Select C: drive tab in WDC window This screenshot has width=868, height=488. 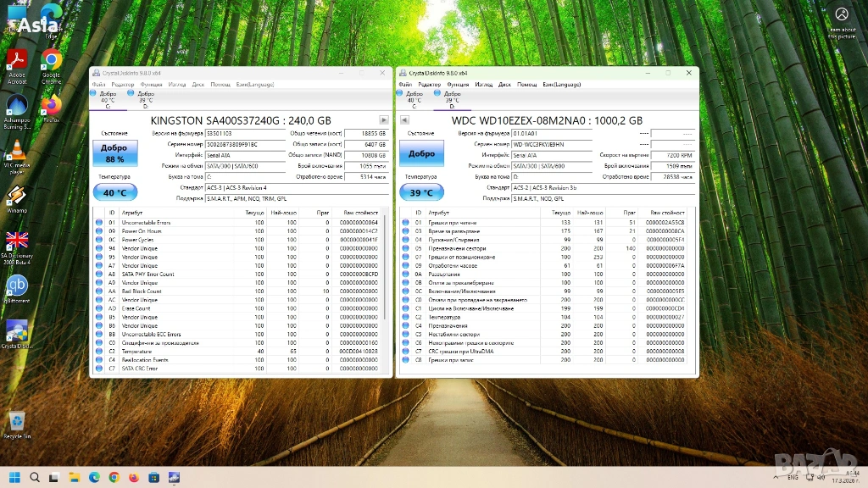415,99
